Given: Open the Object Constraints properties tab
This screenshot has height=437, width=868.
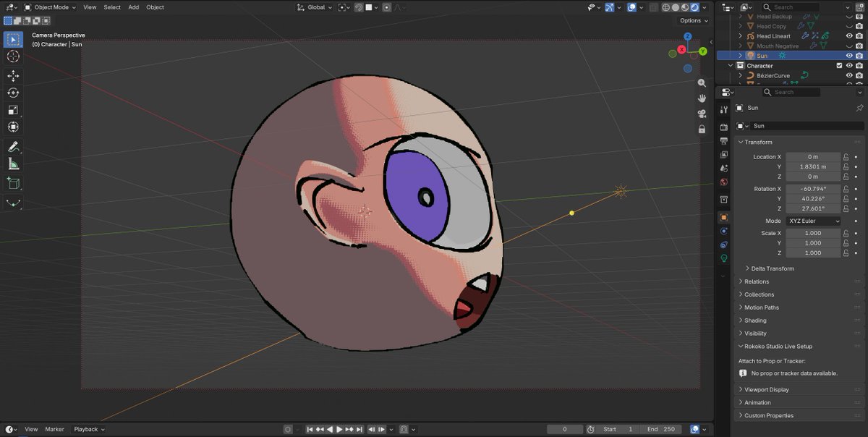Looking at the screenshot, I should pyautogui.click(x=724, y=245).
